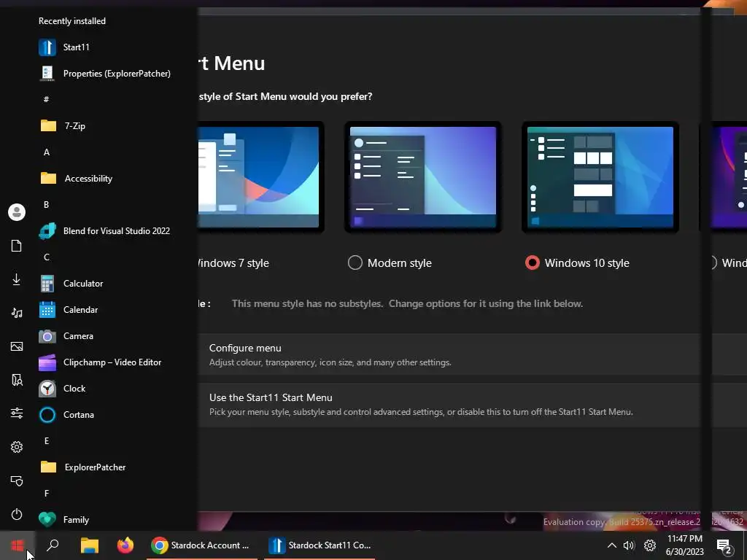
Task: Open taskbar Search magnifier
Action: coord(53,545)
